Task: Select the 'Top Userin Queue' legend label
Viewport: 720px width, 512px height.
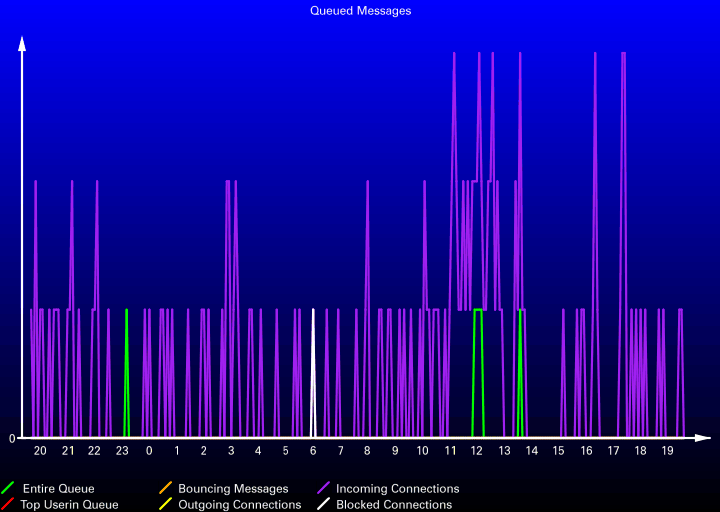Action: pyautogui.click(x=69, y=505)
